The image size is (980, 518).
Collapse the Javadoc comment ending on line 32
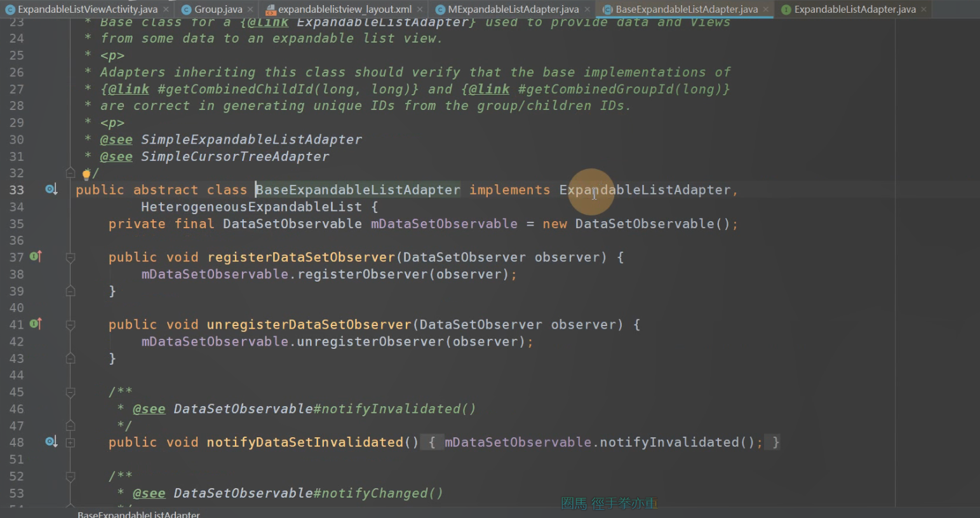click(x=70, y=173)
